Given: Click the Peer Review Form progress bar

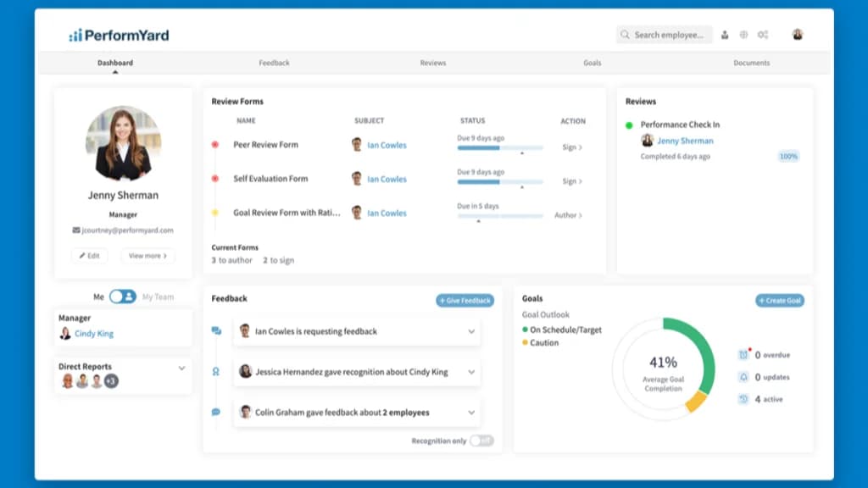Looking at the screenshot, I should (500, 147).
